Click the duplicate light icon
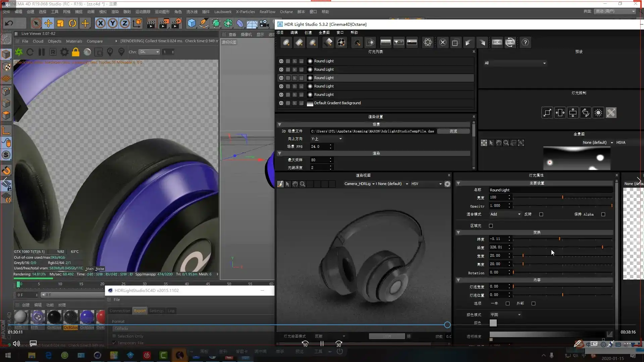This screenshot has height=362, width=644. click(x=455, y=43)
